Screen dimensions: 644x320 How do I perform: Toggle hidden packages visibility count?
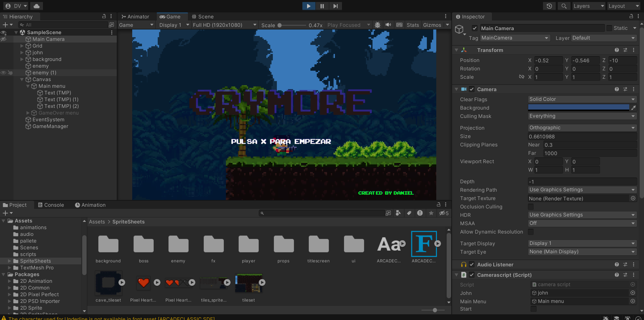[444, 213]
